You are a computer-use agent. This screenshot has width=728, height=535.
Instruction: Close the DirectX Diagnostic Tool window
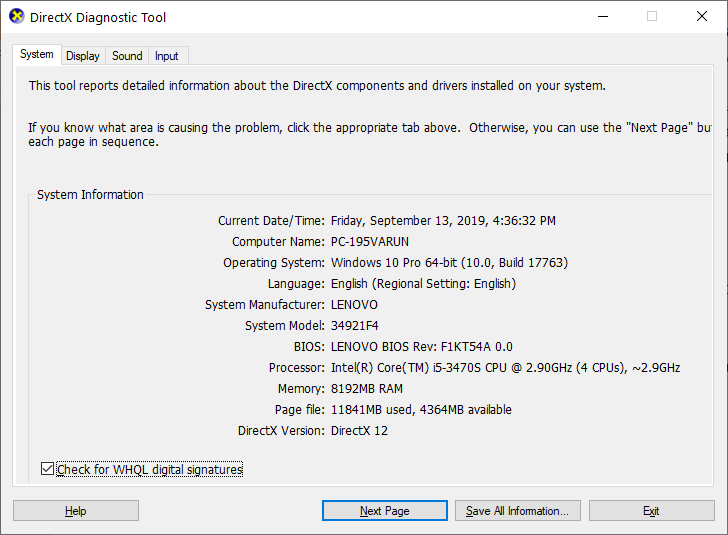(702, 17)
